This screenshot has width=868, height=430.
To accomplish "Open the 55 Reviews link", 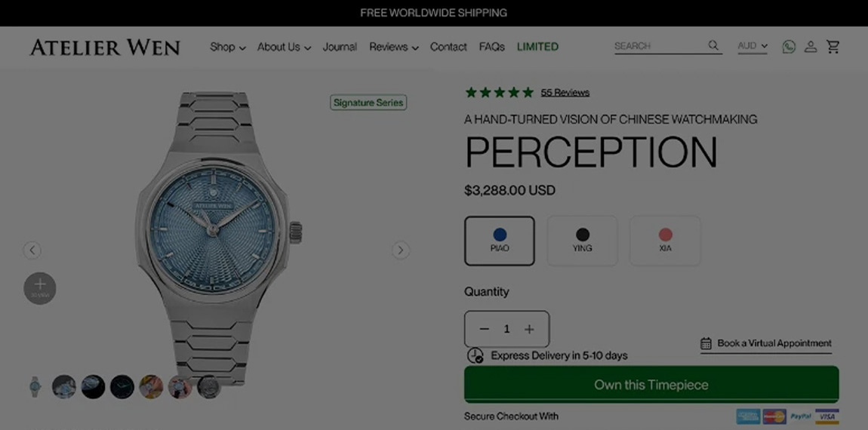I will [x=565, y=93].
